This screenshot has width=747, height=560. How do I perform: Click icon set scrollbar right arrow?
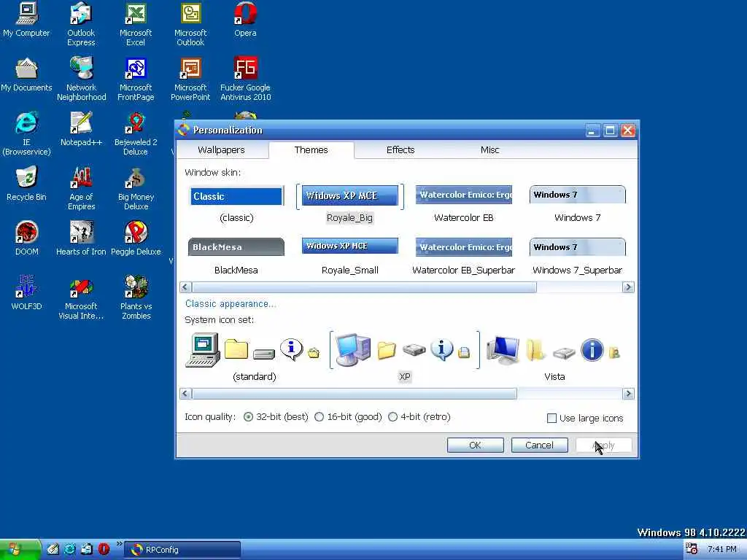point(628,394)
